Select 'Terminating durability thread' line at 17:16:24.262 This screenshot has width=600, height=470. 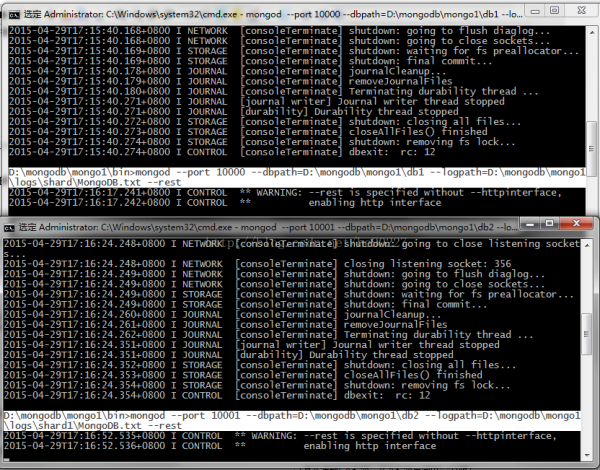tap(269, 335)
